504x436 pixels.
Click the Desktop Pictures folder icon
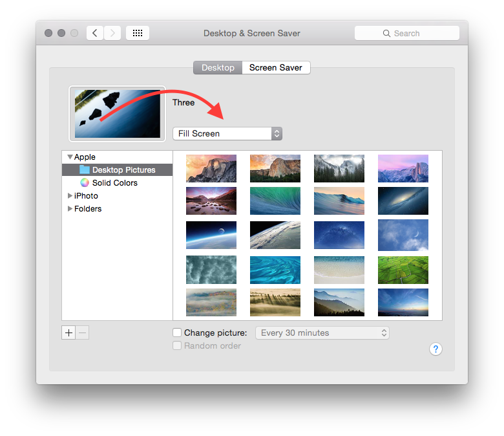85,169
